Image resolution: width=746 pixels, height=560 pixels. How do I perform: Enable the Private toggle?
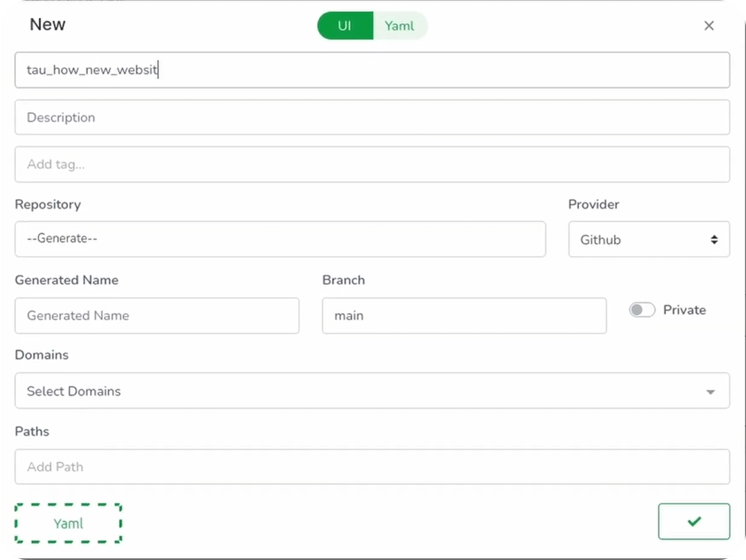641,310
